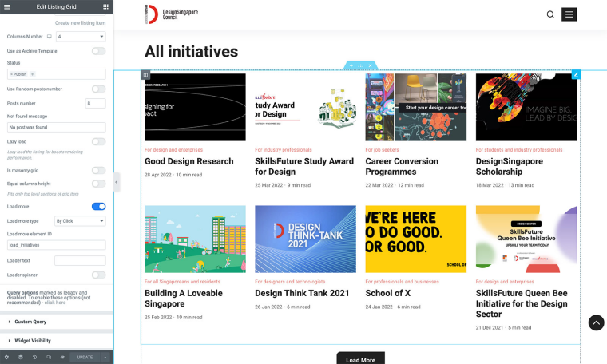Disable the Load more switch

click(99, 207)
